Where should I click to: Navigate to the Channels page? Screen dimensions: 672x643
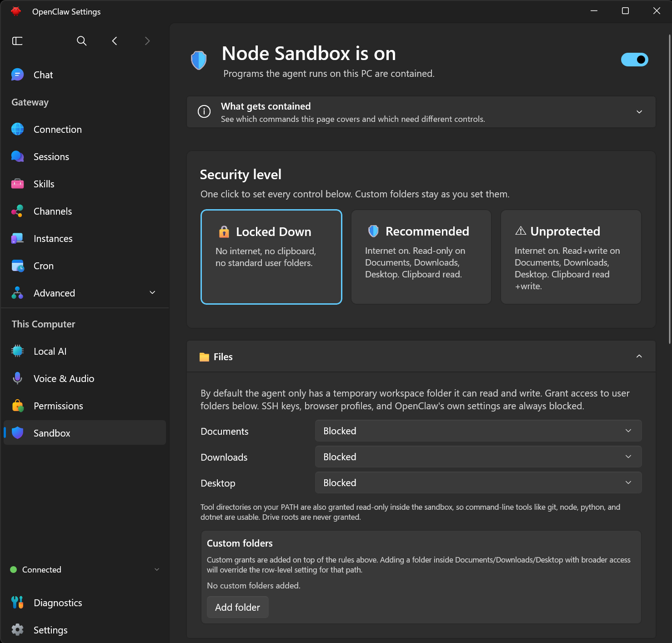coord(85,211)
